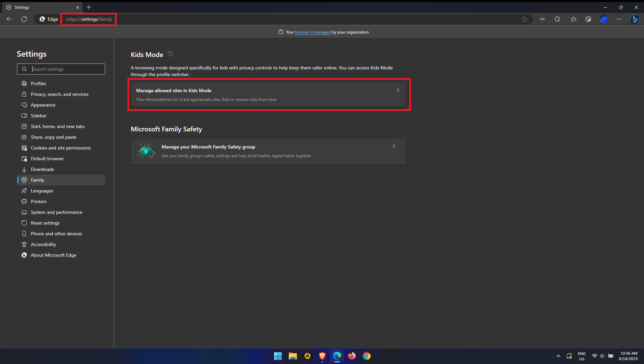Open File Explorer from taskbar
This screenshot has height=364, width=644.
[292, 356]
